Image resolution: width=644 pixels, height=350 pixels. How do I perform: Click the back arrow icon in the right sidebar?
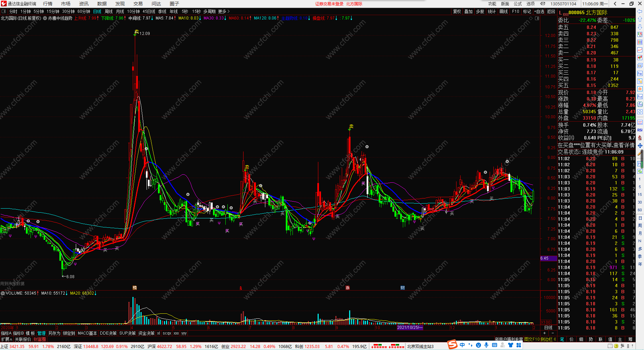pyautogui.click(x=640, y=11)
